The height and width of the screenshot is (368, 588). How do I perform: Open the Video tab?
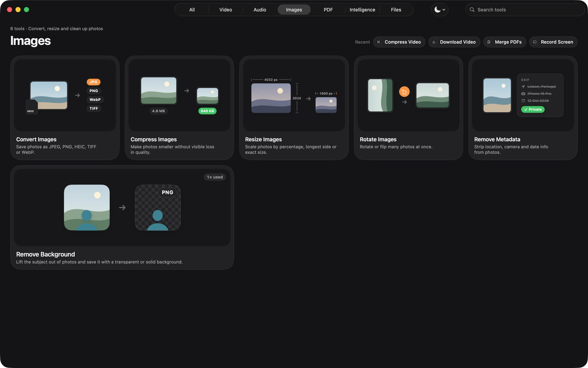tap(226, 10)
